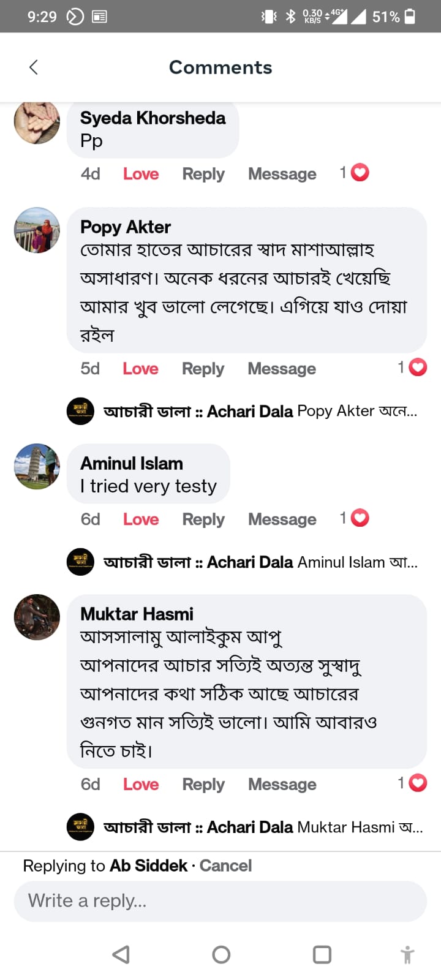Tap the back arrow in Comments header
Screen dimensions: 441x980
pos(34,67)
